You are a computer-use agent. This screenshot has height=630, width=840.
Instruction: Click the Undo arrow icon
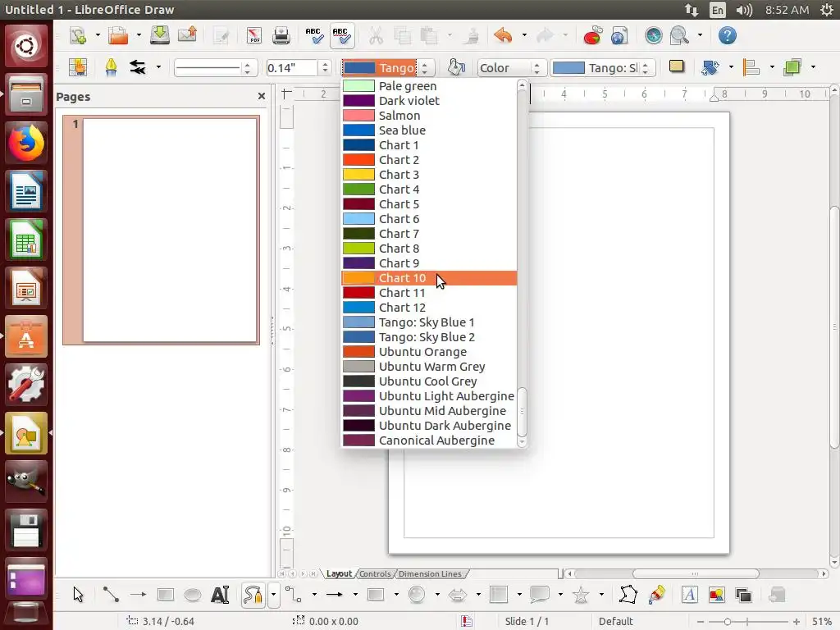pyautogui.click(x=503, y=36)
